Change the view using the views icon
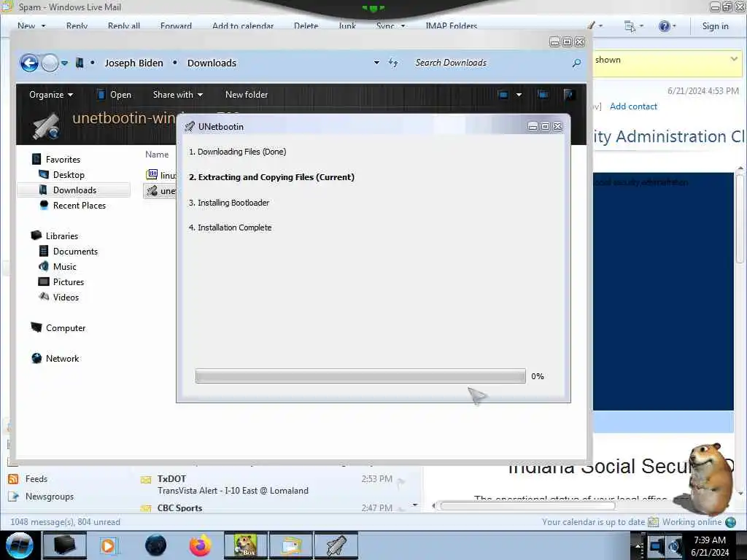Image resolution: width=747 pixels, height=560 pixels. click(503, 95)
